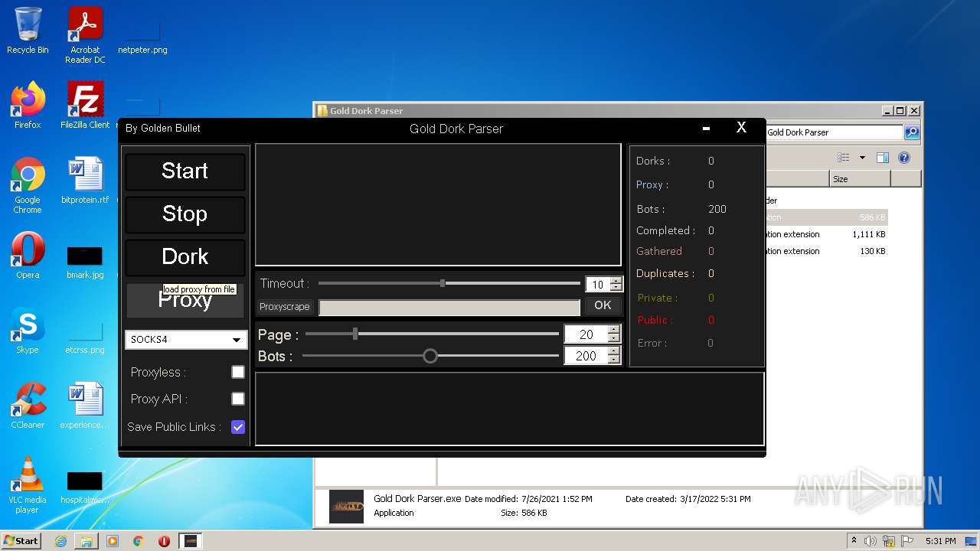Open Windows Explorer taskbar icon
This screenshot has width=980, height=551.
click(87, 541)
